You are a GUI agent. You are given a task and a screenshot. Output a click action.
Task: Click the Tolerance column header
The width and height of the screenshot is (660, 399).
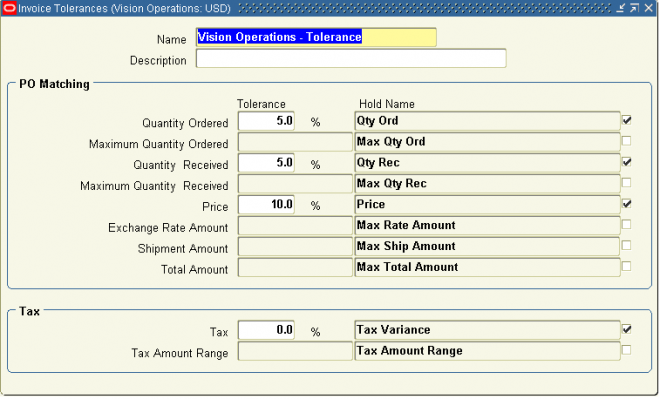(261, 104)
